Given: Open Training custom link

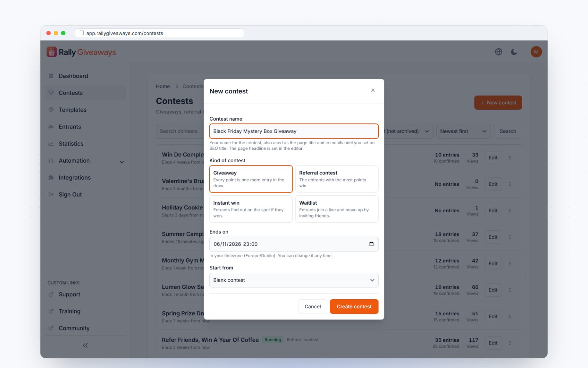Looking at the screenshot, I should point(85,311).
